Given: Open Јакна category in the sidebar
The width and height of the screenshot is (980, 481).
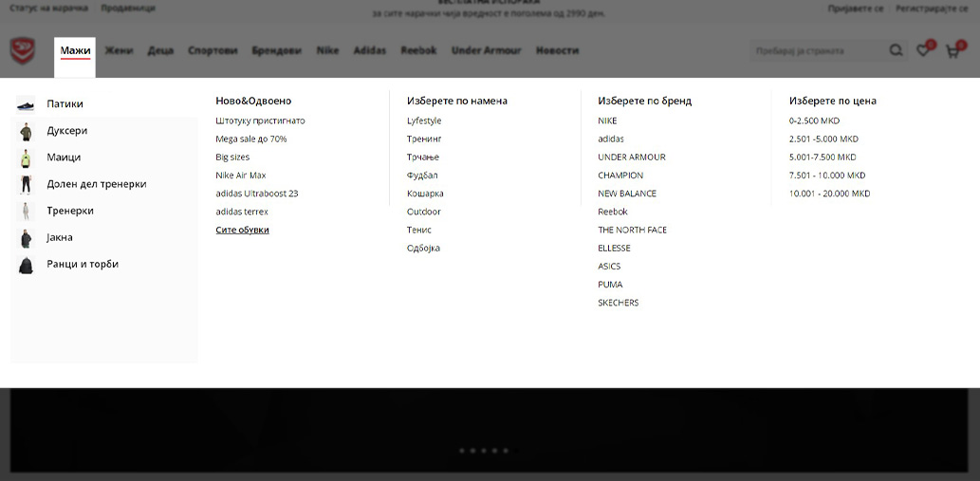Looking at the screenshot, I should pos(60,238).
